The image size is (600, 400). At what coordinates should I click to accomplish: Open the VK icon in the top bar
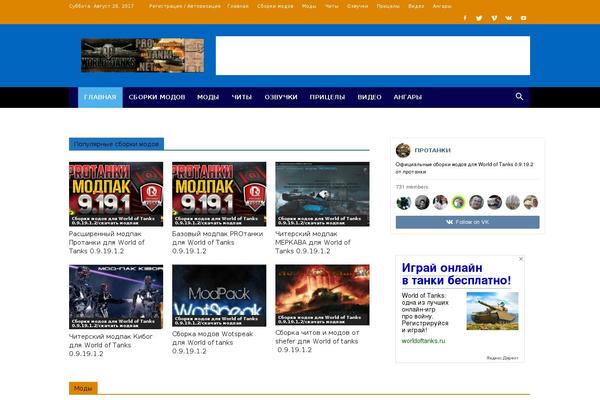[x=509, y=18]
